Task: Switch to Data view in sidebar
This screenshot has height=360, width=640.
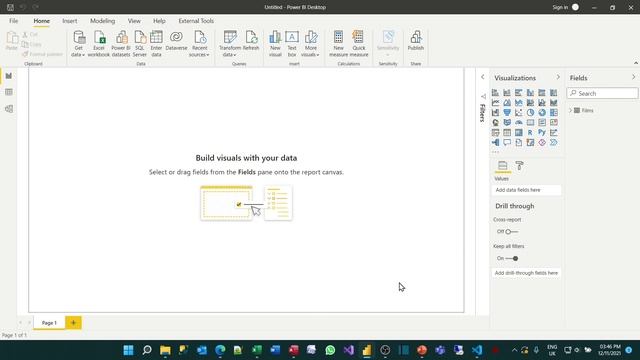Action: pyautogui.click(x=9, y=92)
